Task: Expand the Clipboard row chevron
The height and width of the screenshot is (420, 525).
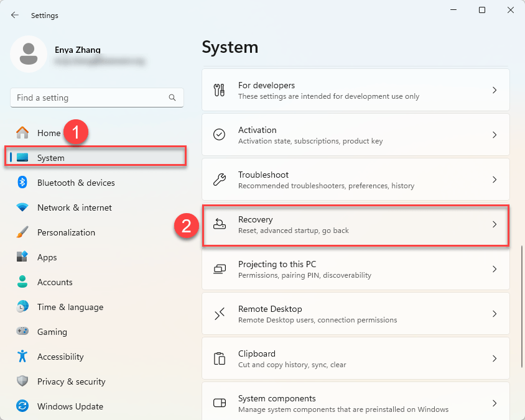Action: click(495, 358)
